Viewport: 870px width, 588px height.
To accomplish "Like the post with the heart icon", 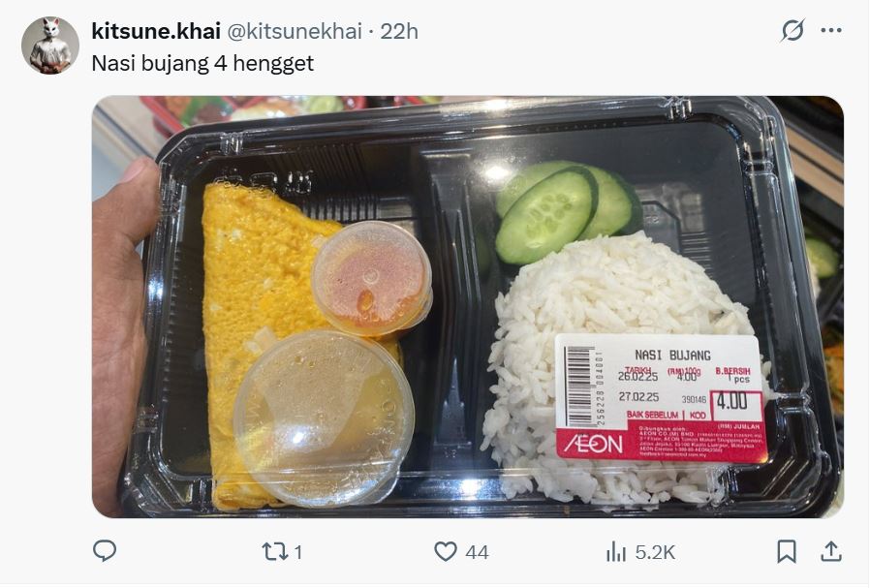I will [445, 552].
